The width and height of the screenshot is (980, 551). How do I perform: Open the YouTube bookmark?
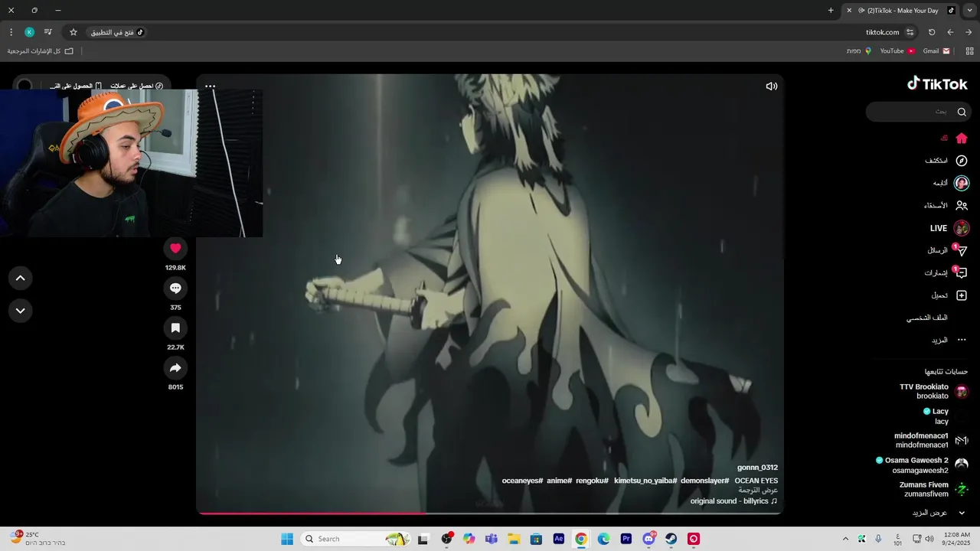pyautogui.click(x=897, y=51)
